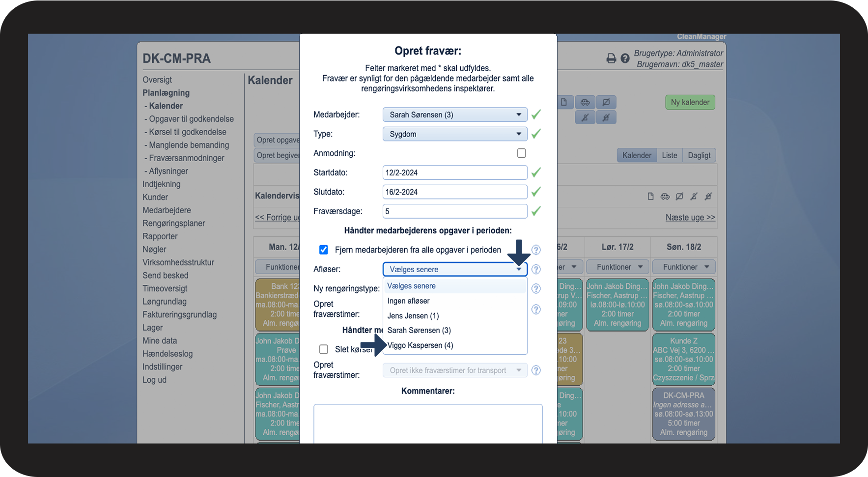Expand Funktioner dropdown under Man. 12/2

coord(278,267)
